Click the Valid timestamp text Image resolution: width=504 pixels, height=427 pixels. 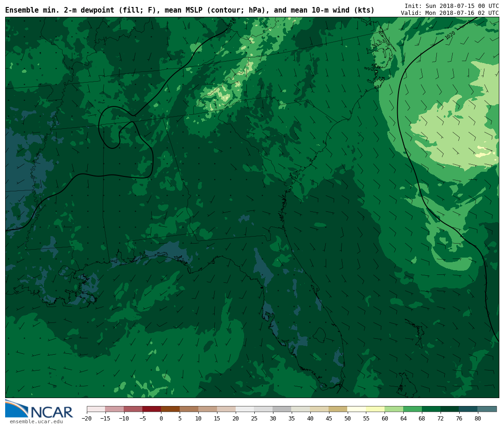(x=449, y=13)
